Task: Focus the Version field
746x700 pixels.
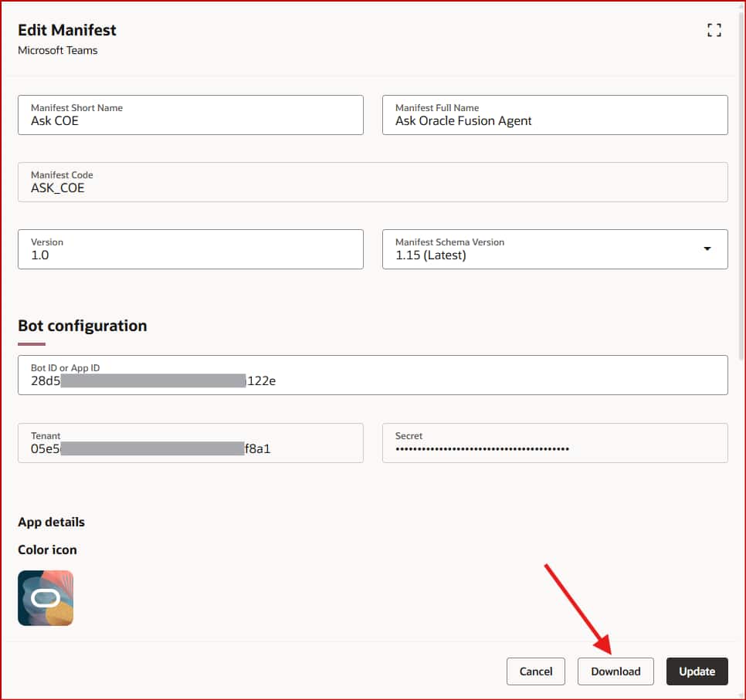Action: (190, 249)
